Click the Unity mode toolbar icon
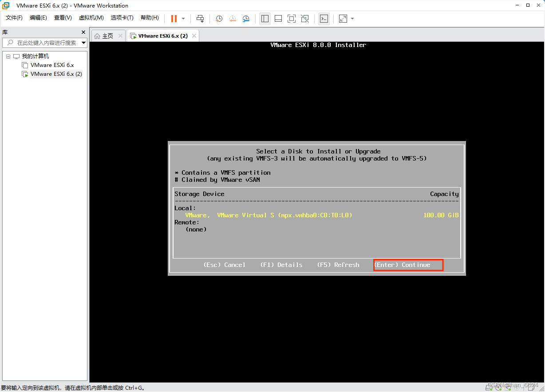Viewport: 545px width, 392px height. pos(305,19)
